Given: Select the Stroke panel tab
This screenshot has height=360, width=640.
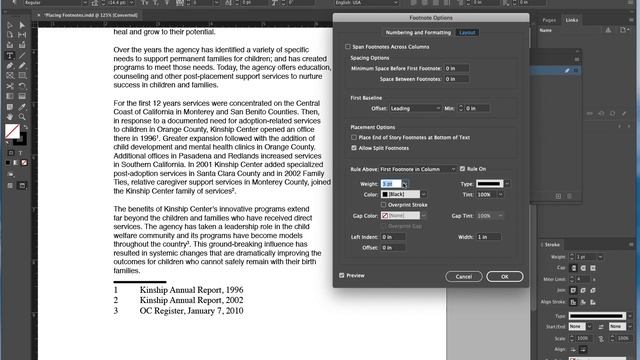Looking at the screenshot, I should coord(552,244).
